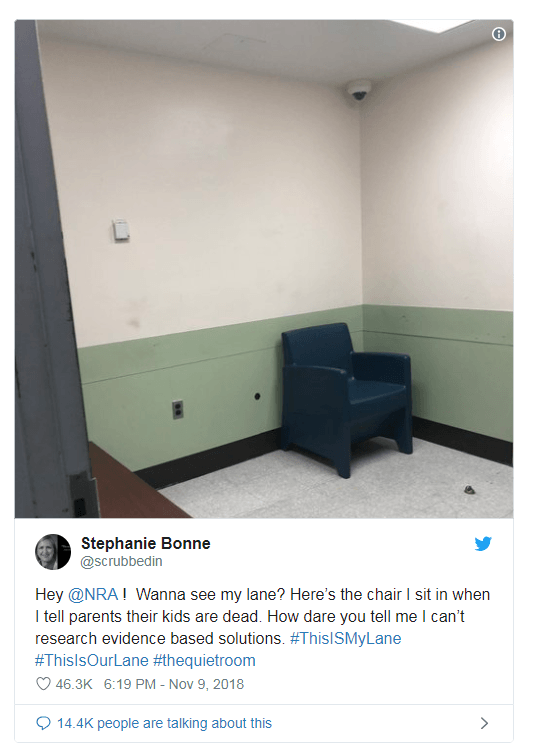Image resolution: width=539 pixels, height=748 pixels.
Task: Click the speech bubble reply icon
Action: coord(43,723)
